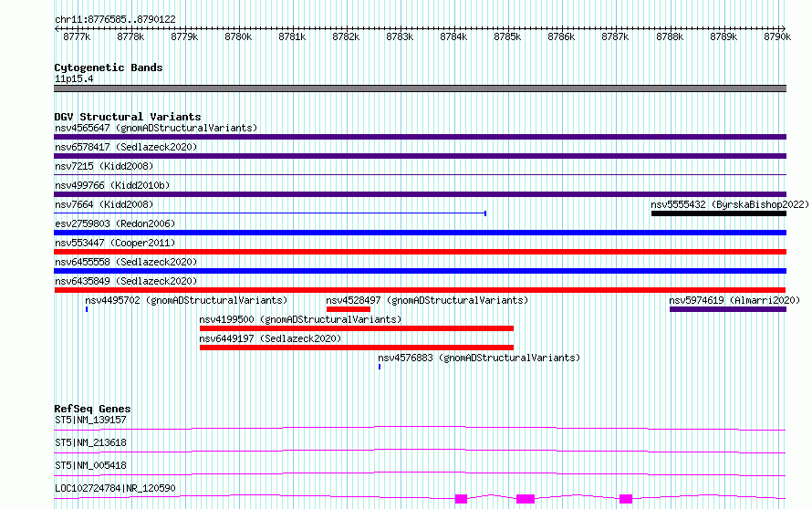Open the ST5|NM_005418 gene label
This screenshot has height=509, width=812.
click(90, 465)
